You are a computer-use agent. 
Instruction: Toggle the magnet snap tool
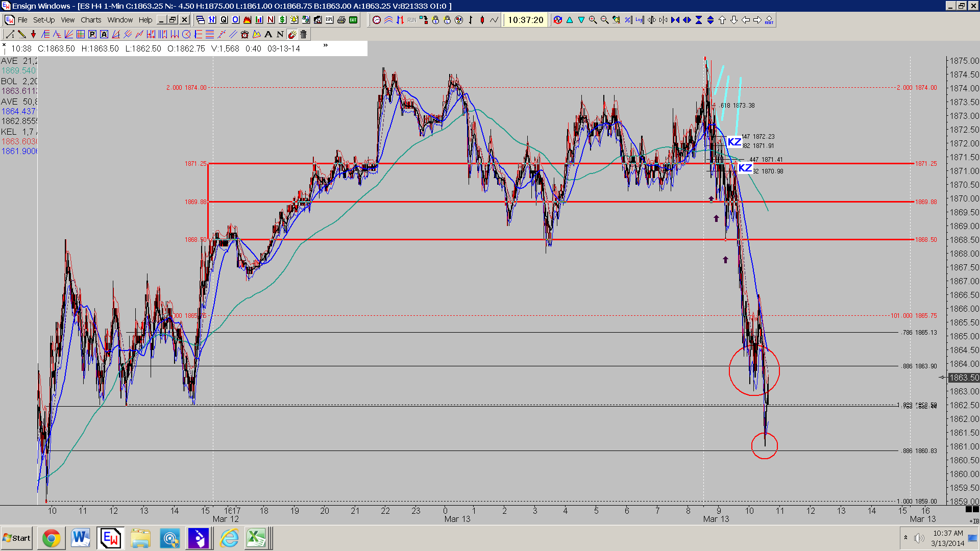point(292,34)
